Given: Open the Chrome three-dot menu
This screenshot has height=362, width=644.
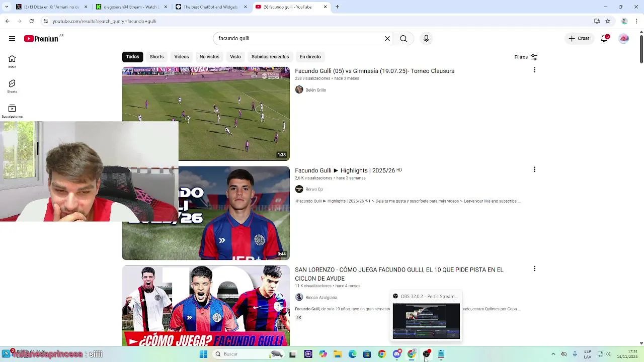Looking at the screenshot, I should [x=637, y=21].
